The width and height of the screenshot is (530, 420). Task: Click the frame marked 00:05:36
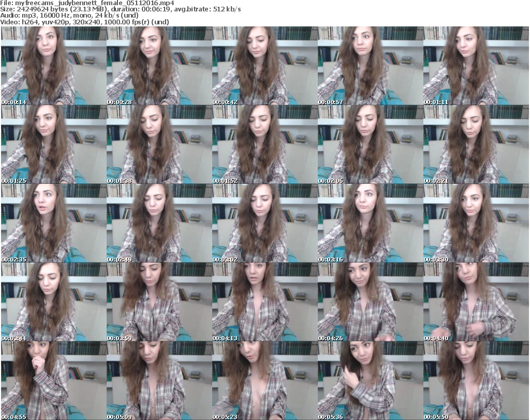click(371, 381)
